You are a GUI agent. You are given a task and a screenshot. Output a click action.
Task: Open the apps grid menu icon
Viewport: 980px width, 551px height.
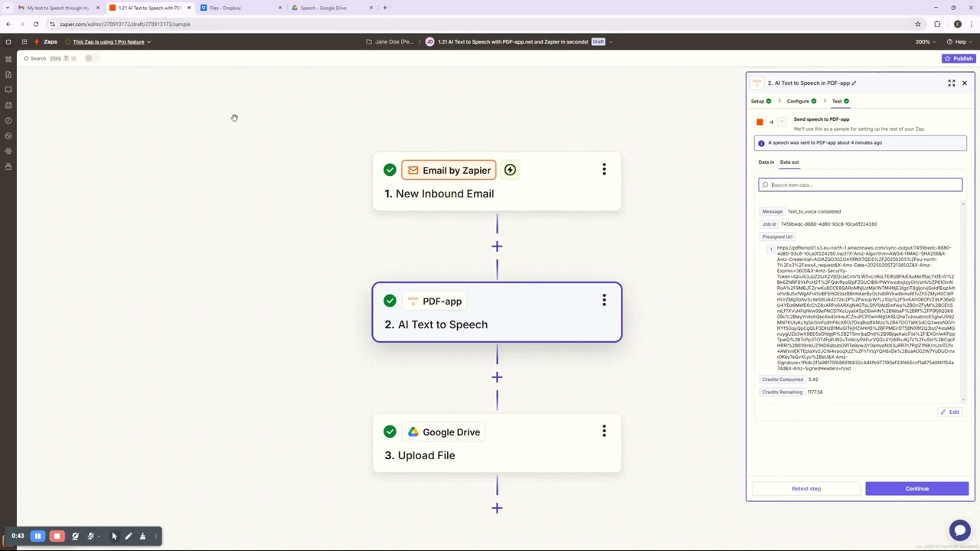[x=24, y=41]
